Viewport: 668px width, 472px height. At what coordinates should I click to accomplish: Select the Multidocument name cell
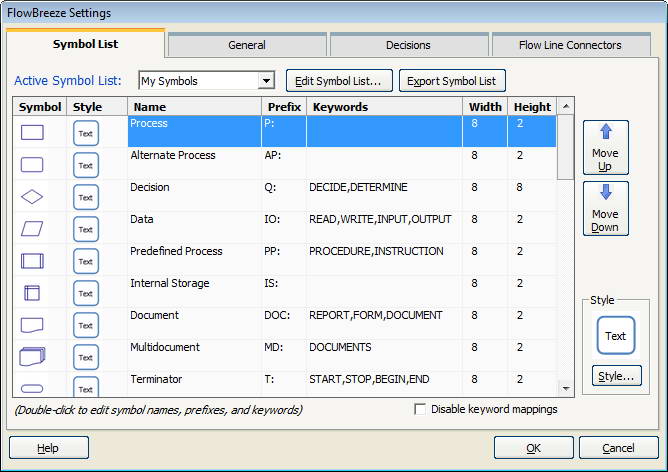coord(194,355)
